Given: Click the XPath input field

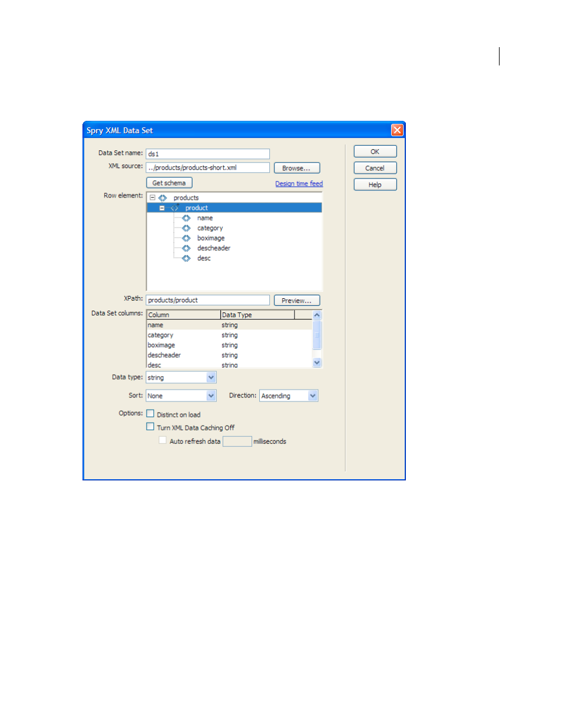Looking at the screenshot, I should click(x=208, y=300).
